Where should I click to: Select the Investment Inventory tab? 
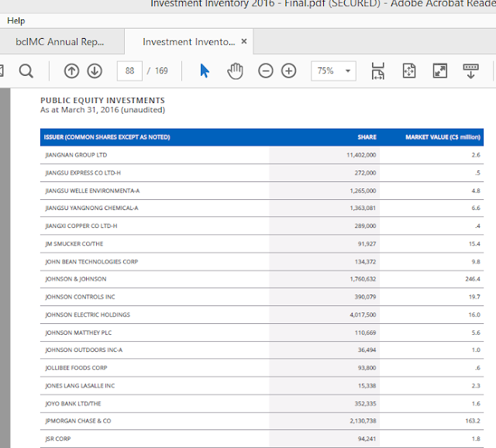tap(189, 42)
